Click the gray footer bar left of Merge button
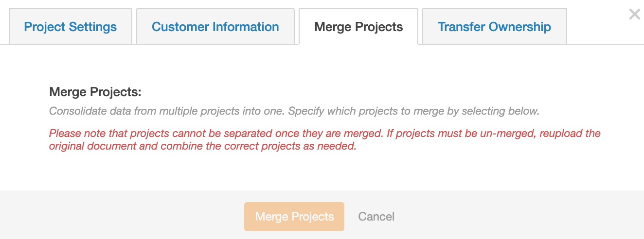644x239 pixels. 122,217
